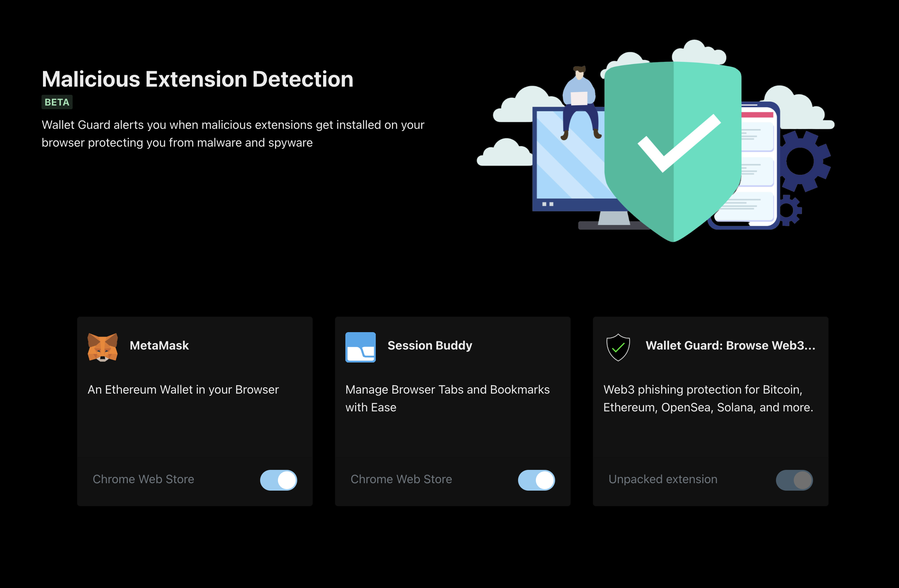Click the green shield illustration

click(673, 152)
